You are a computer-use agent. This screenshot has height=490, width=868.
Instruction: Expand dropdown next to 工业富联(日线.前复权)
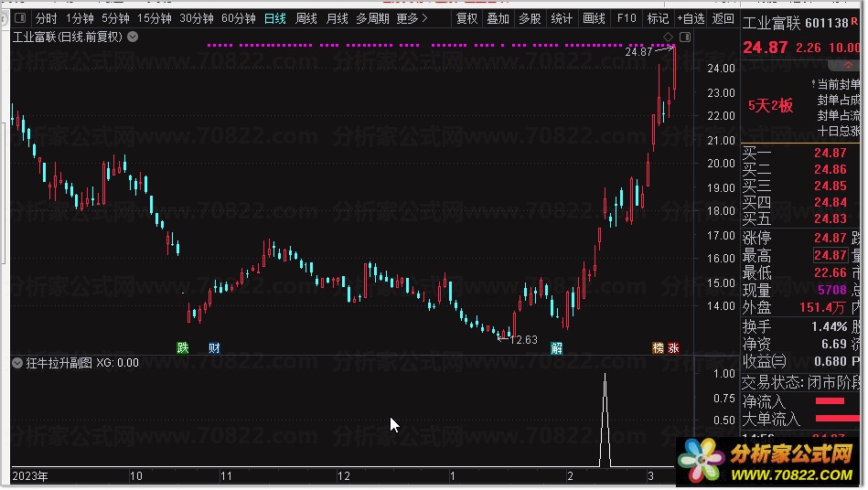coord(133,37)
